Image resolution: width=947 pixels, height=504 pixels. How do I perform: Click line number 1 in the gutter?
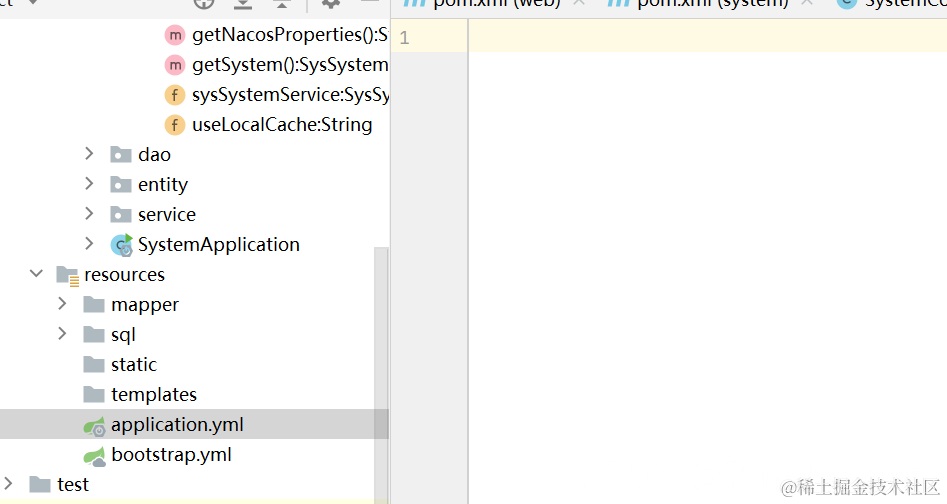coord(404,38)
